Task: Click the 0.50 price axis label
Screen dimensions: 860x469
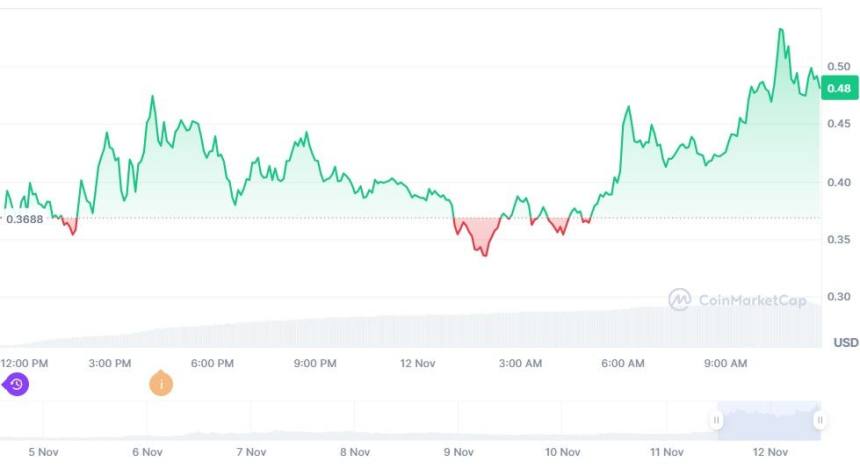Action: pyautogui.click(x=838, y=67)
